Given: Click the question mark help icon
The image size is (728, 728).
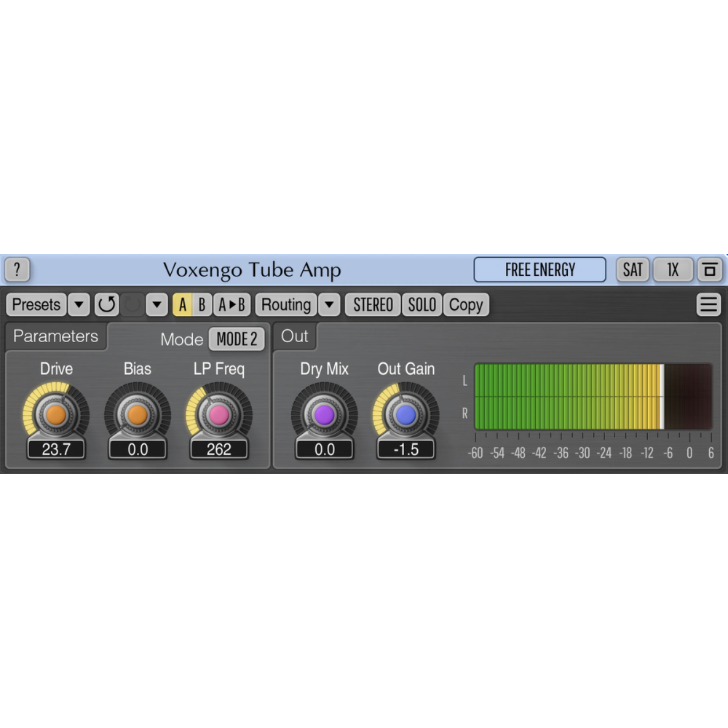Looking at the screenshot, I should 17,269.
